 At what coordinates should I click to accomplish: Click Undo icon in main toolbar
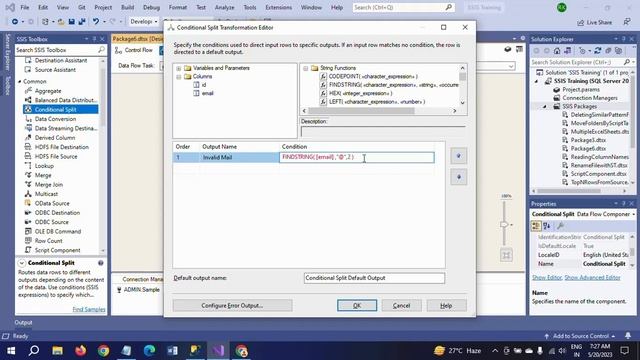click(96, 22)
